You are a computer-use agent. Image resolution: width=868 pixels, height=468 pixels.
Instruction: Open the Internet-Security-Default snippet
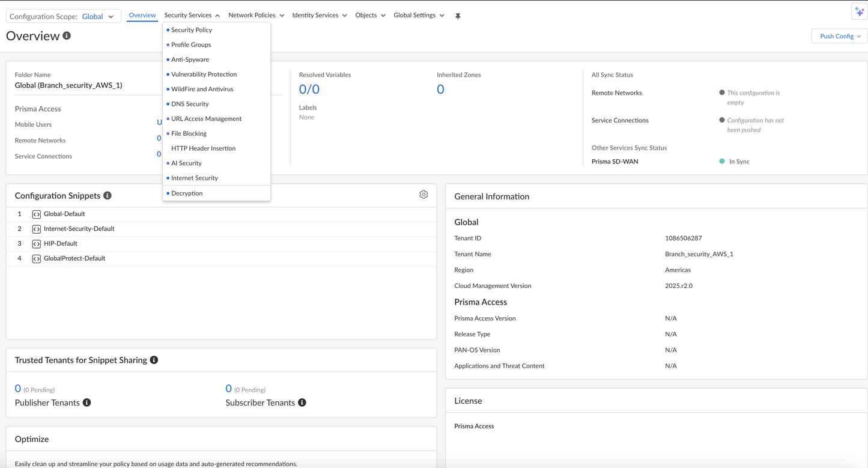coord(79,229)
